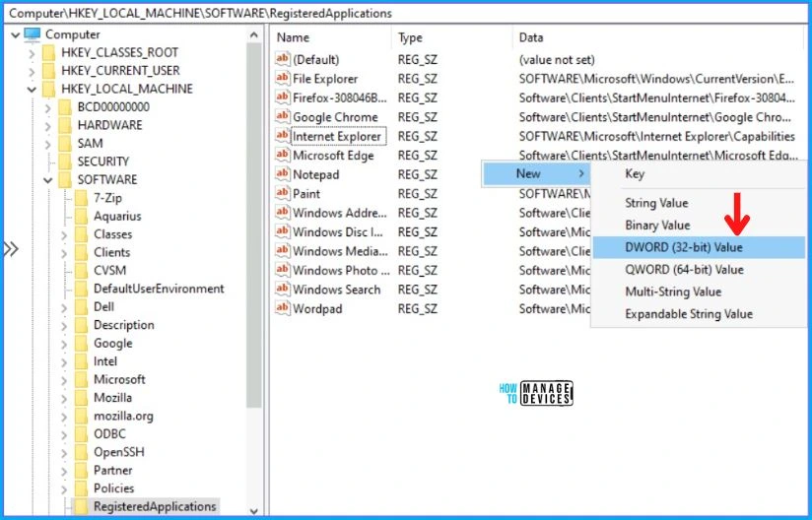Expand the Google key

[64, 344]
